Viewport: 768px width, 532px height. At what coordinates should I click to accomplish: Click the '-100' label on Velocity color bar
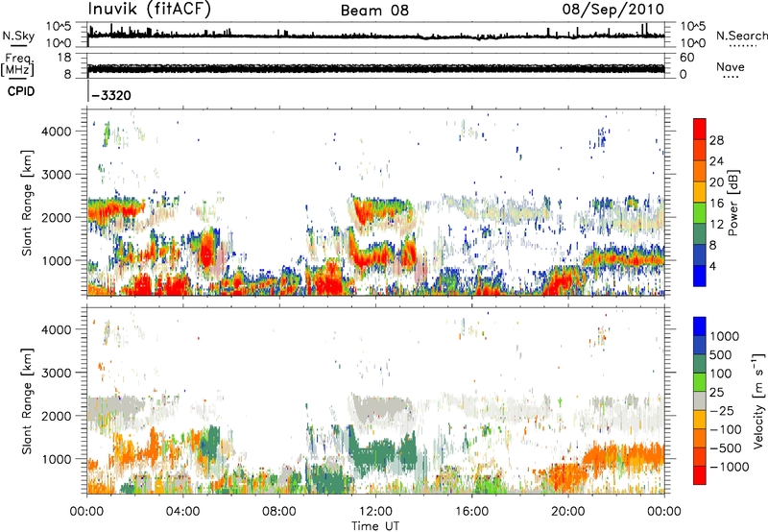(726, 429)
